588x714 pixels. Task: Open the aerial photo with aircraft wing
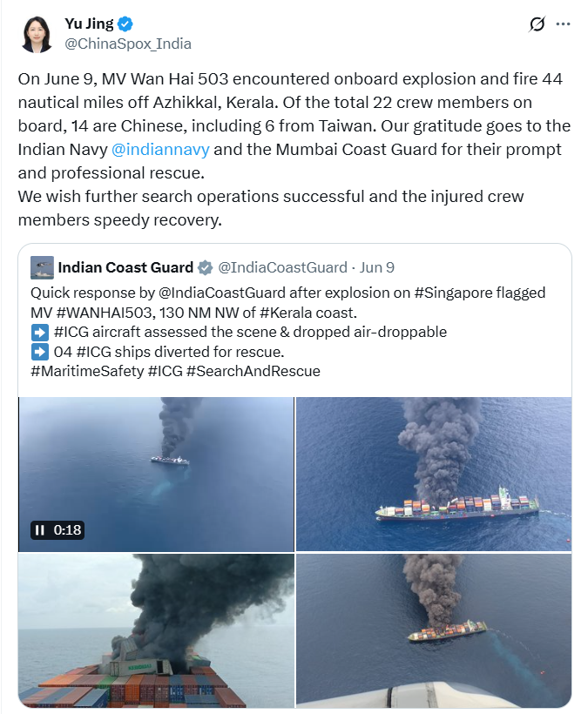point(434,630)
